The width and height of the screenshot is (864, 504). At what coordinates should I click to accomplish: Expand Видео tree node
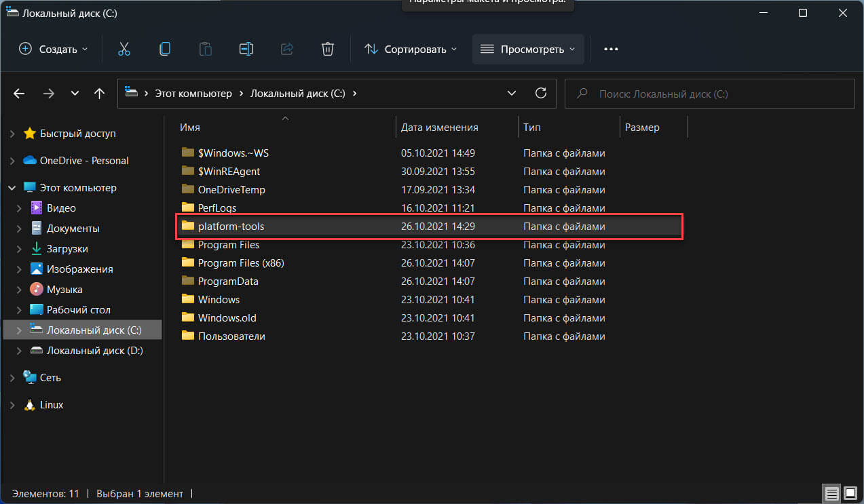point(19,208)
